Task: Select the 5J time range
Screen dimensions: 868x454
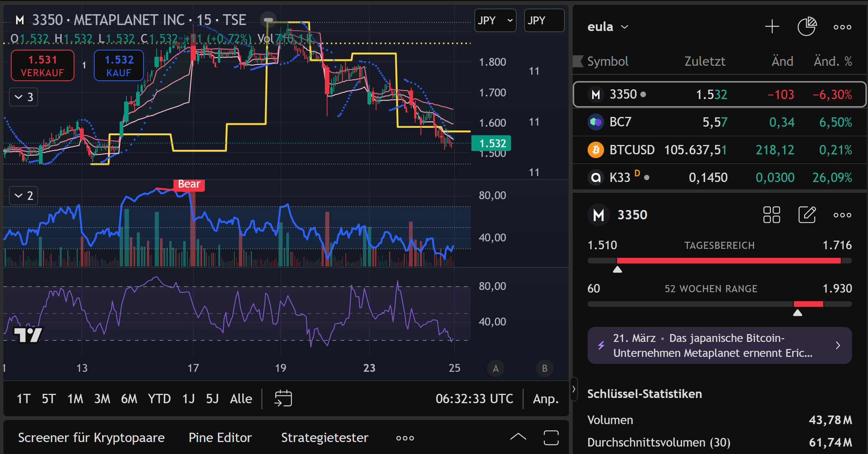Action: point(212,399)
